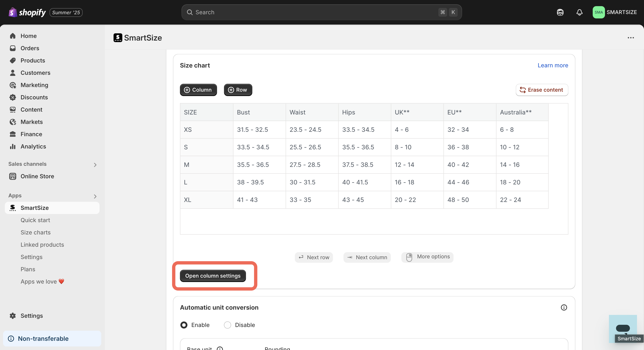This screenshot has width=644, height=350.
Task: Click Open column settings button
Action: pos(213,276)
